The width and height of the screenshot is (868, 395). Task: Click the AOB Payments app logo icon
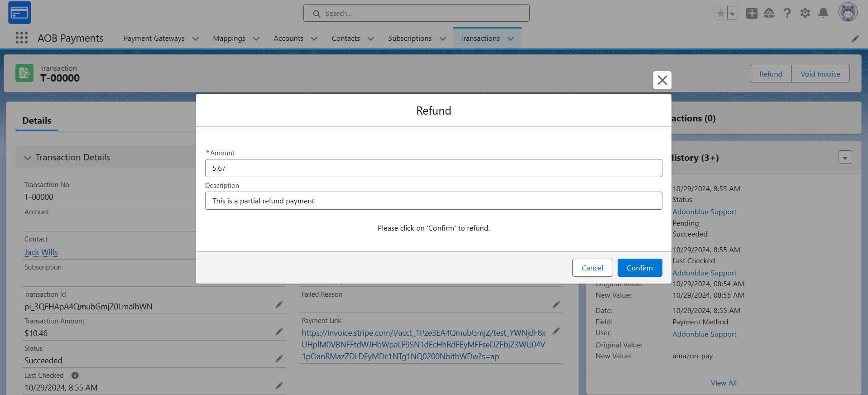[x=19, y=13]
